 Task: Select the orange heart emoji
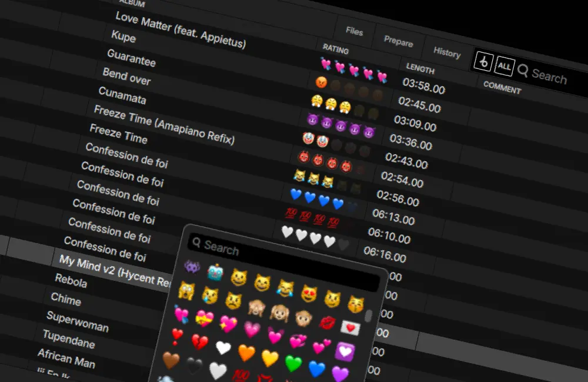coord(246,352)
